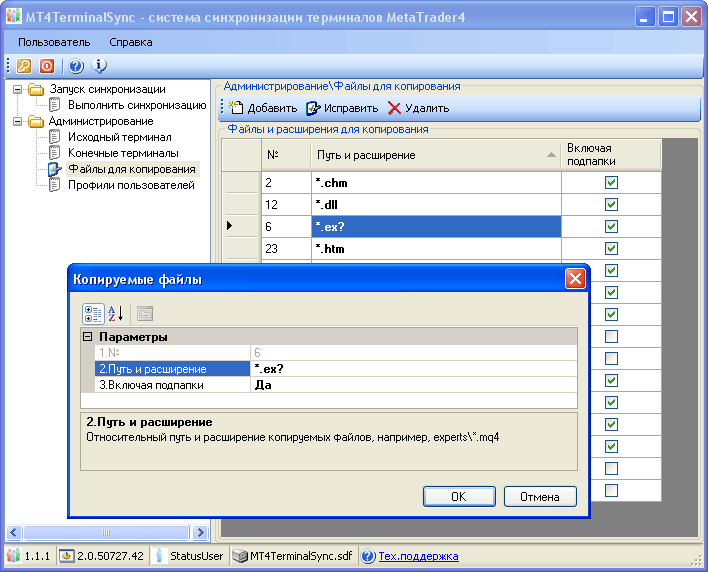Click the Исправить edit icon
Screen dimensions: 708x572
point(313,108)
